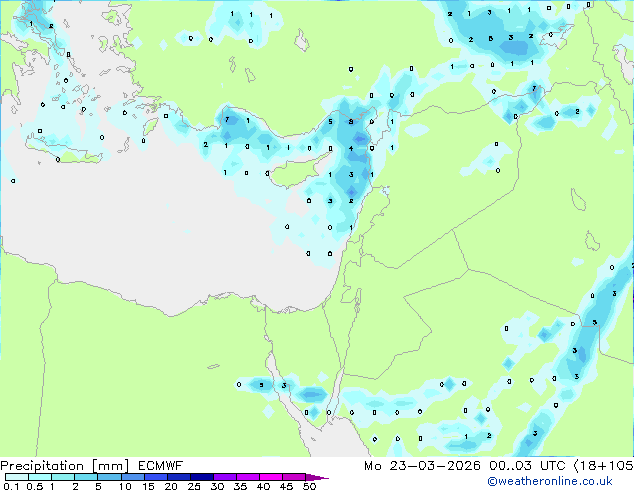Pick the 5–10 mm legend swatch
This screenshot has height=490, width=634.
coord(109,477)
